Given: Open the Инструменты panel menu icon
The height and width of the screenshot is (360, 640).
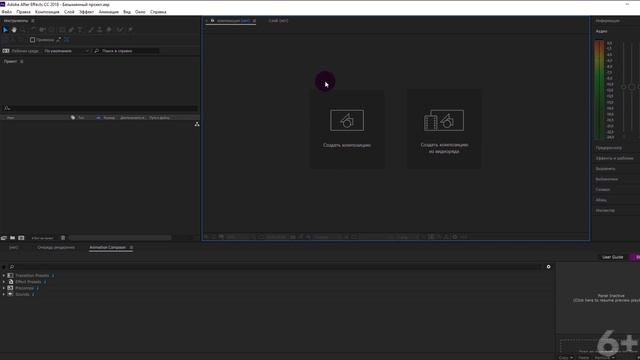Looking at the screenshot, I should [x=33, y=21].
